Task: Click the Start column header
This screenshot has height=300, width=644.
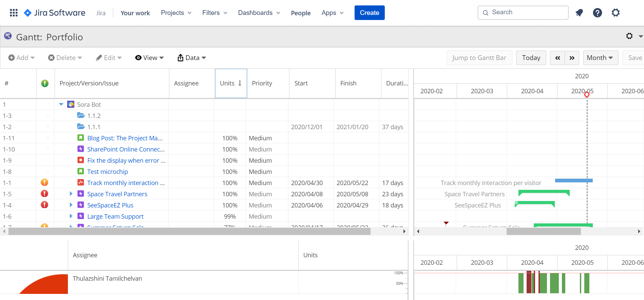Action: point(312,83)
